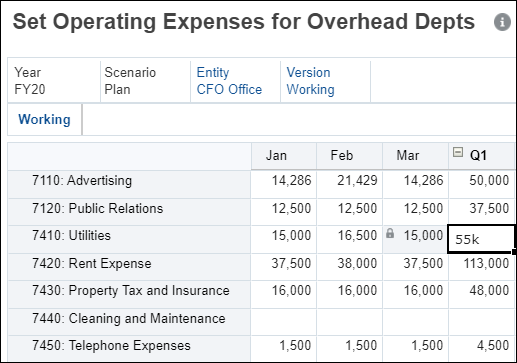Click Property Tax Jan cell 16,000
Viewport: 517px width, 363px height.
tap(284, 294)
